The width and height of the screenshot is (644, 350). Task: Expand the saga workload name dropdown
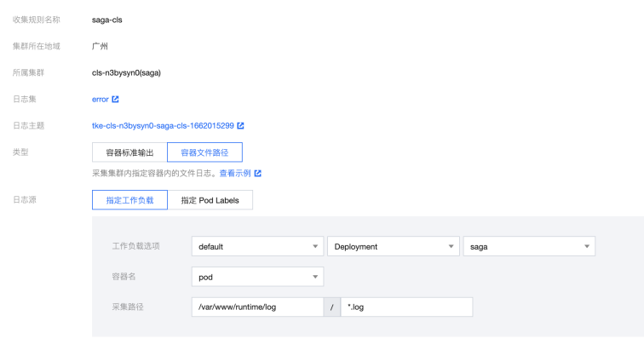click(529, 246)
